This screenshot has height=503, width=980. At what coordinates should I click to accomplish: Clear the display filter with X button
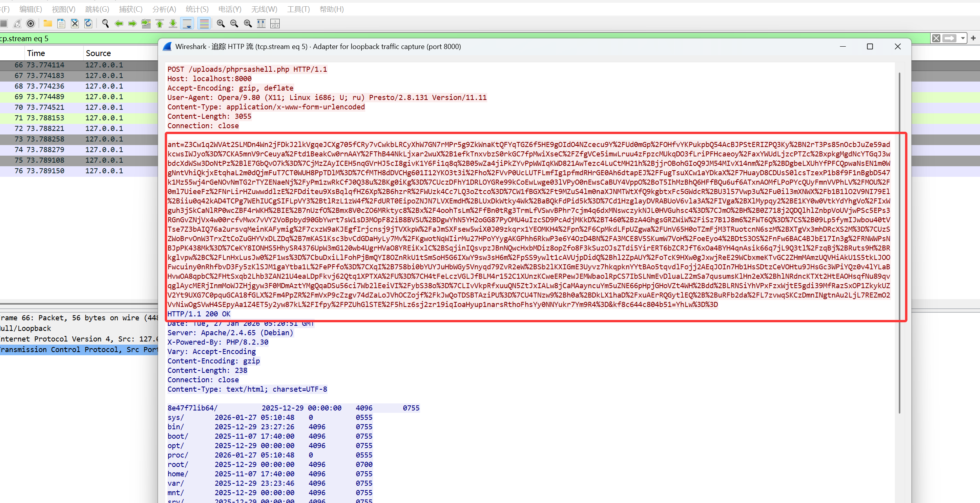click(936, 38)
